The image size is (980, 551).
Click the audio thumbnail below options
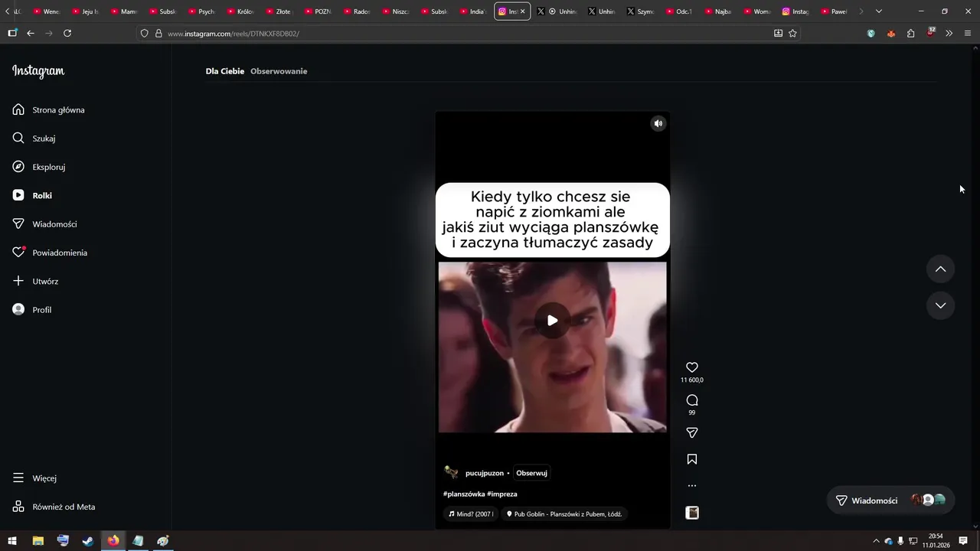(692, 513)
